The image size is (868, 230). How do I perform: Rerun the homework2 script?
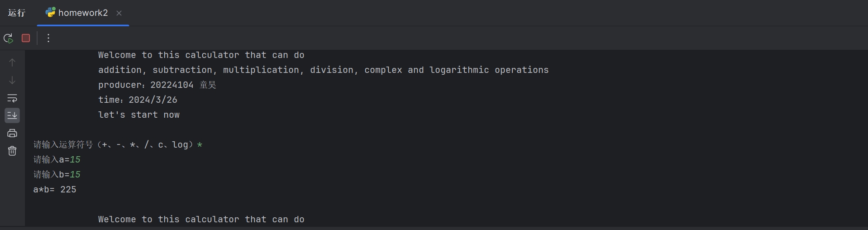click(9, 38)
